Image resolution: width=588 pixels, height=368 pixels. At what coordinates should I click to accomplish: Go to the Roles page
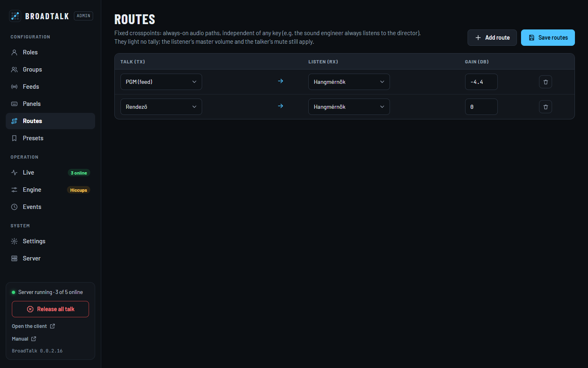coord(51,52)
